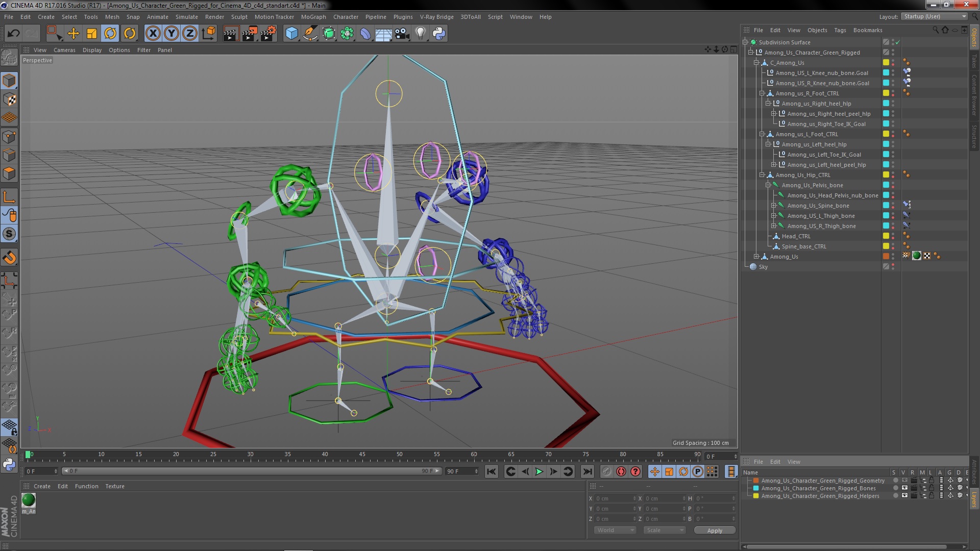Collapse the Among_Us_Hip_CTRL tree node
The width and height of the screenshot is (980, 551).
(x=762, y=175)
